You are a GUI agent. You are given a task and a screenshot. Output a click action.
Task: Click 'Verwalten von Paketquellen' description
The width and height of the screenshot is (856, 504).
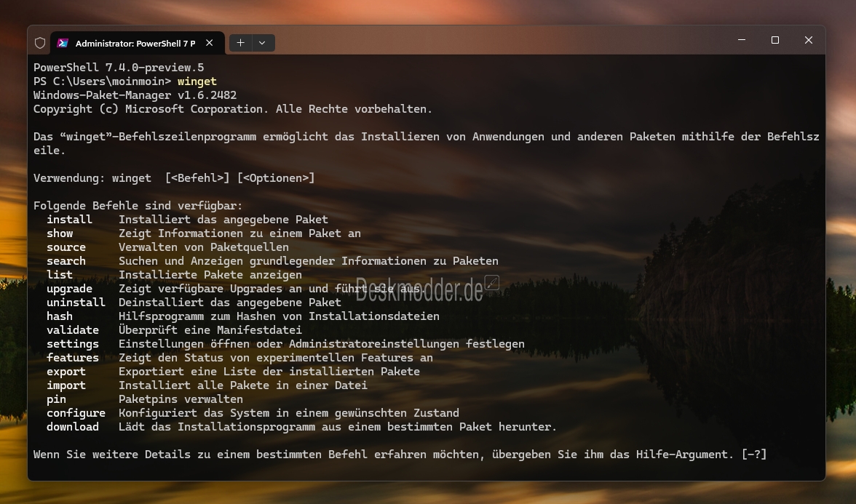click(204, 247)
